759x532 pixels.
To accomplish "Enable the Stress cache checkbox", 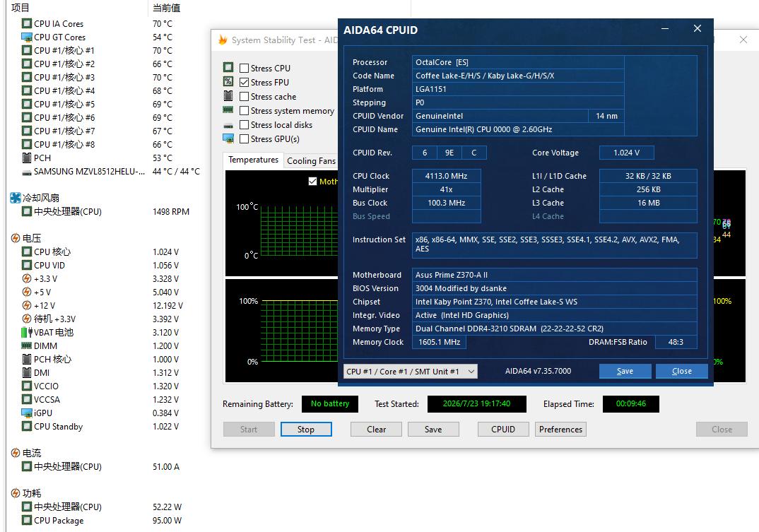I will [x=245, y=97].
